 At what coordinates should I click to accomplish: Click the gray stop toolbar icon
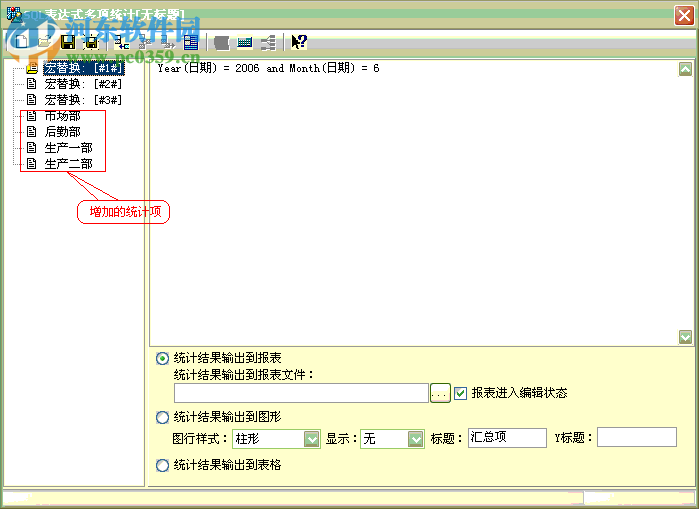tap(222, 43)
